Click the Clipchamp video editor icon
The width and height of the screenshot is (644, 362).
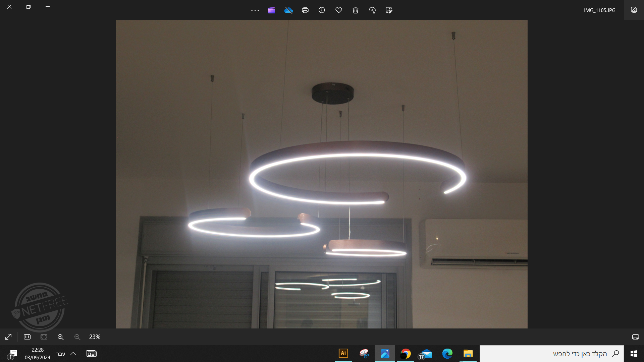click(272, 10)
